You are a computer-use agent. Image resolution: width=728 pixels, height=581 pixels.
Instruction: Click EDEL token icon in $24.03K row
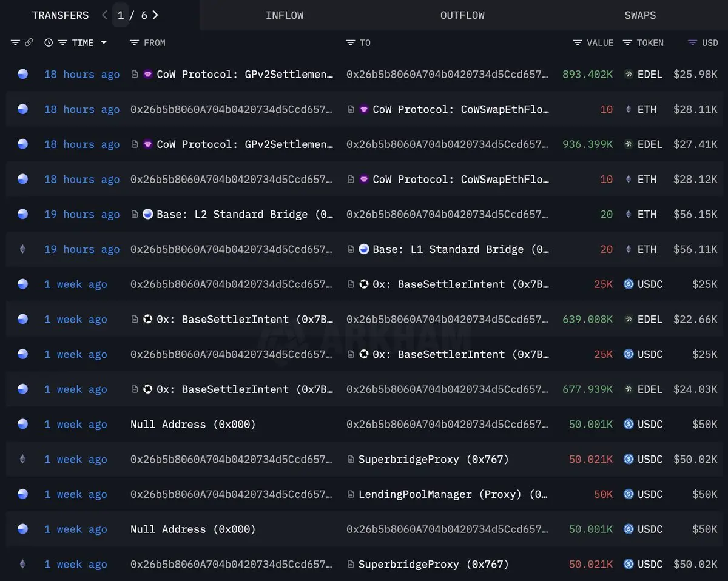tap(629, 389)
